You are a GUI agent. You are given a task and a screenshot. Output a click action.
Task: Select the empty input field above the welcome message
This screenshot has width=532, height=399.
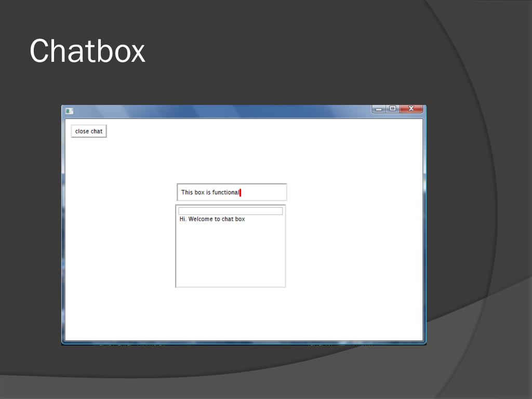tap(230, 211)
